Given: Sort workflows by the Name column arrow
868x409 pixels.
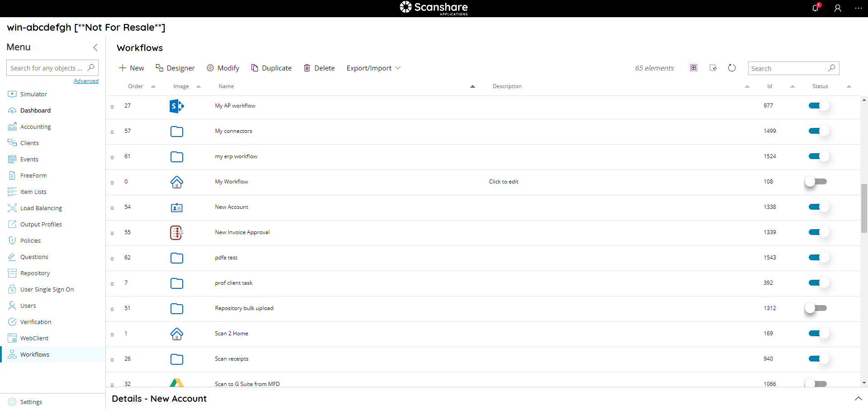Looking at the screenshot, I should (473, 86).
